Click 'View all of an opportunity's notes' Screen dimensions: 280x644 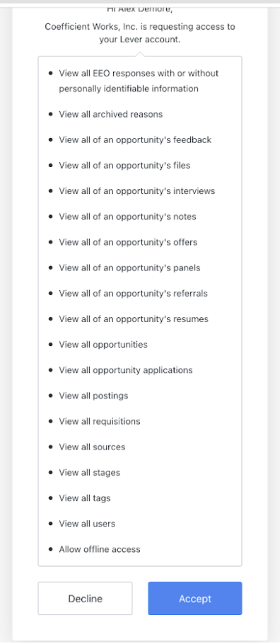(127, 217)
